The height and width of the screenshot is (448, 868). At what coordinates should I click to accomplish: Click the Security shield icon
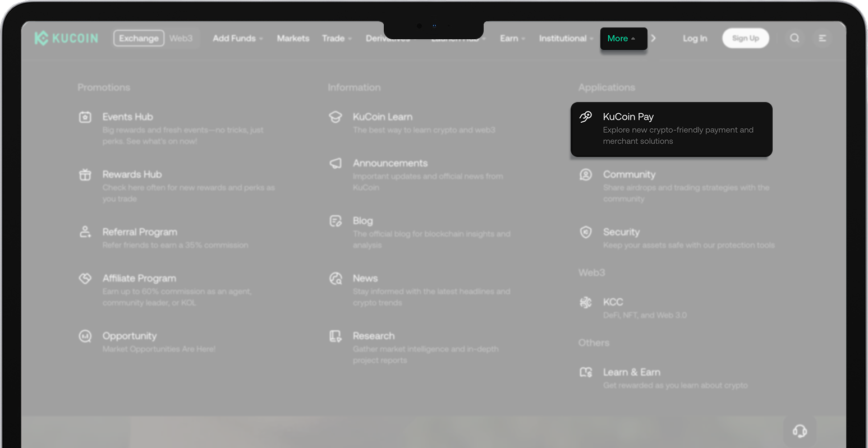(586, 232)
